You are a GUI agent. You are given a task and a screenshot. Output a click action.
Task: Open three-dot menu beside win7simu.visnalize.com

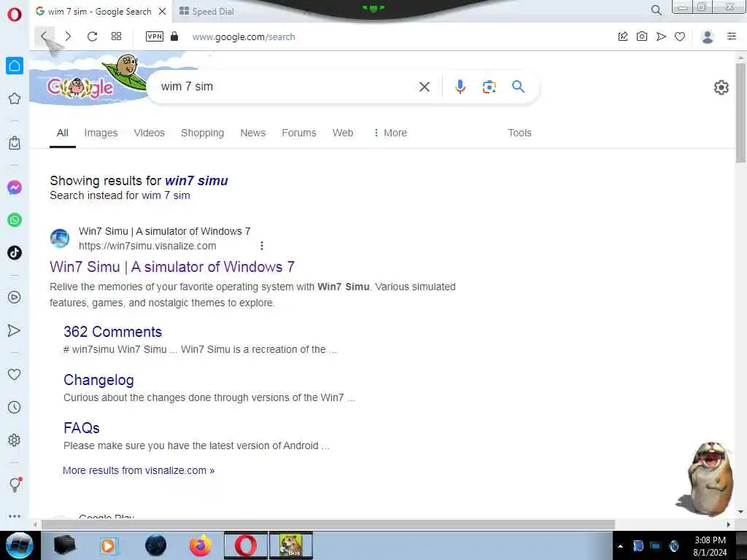pyautogui.click(x=262, y=246)
